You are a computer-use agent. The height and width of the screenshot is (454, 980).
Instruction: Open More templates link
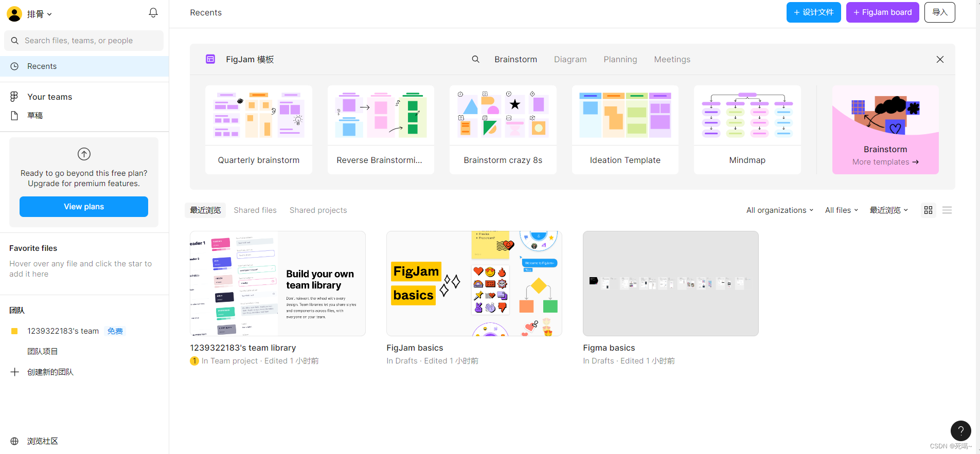pos(885,162)
